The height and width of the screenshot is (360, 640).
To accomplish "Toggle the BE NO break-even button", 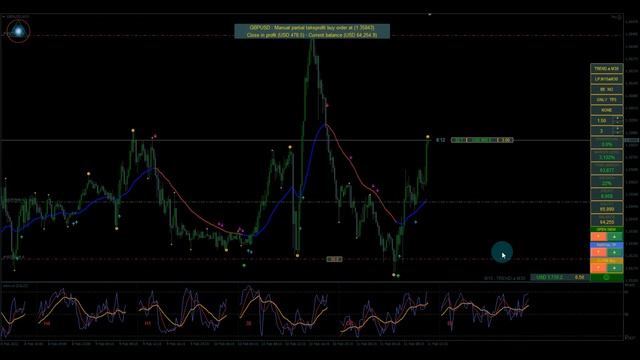I will coord(607,89).
